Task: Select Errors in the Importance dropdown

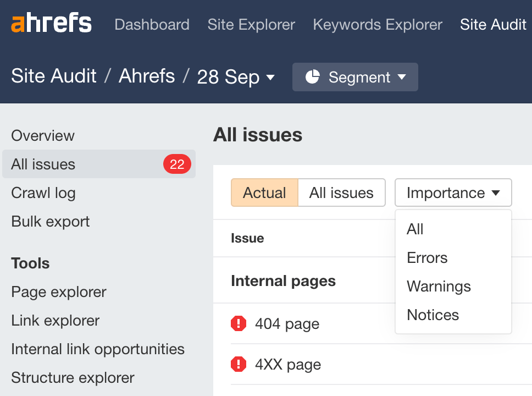Action: [427, 257]
